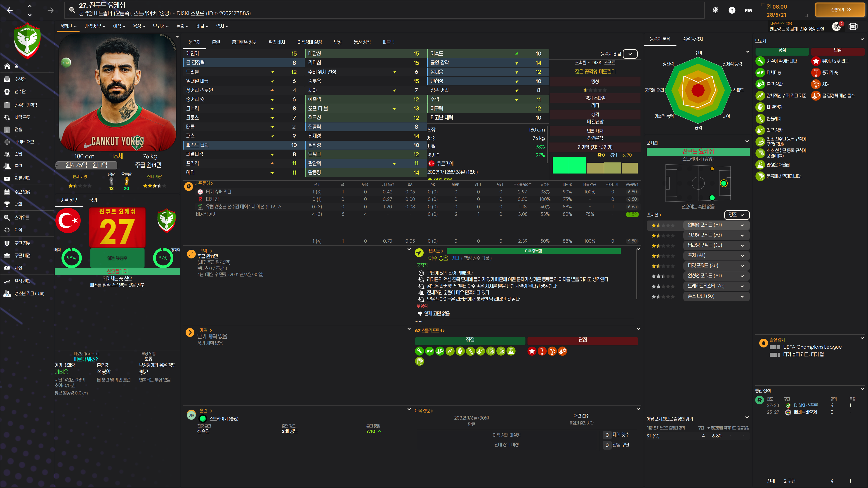Click the 시즌 통계 round orange icon
The image size is (868, 488).
coord(189,186)
